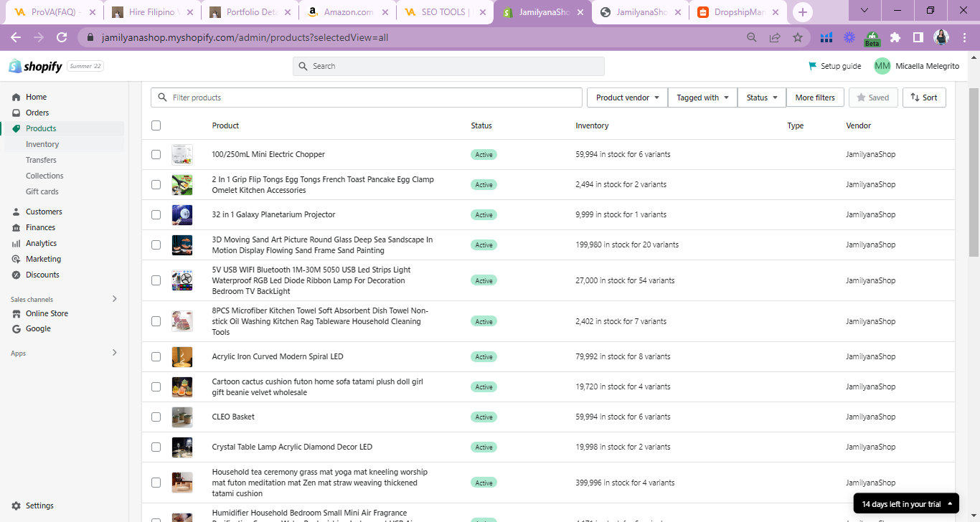Image resolution: width=980 pixels, height=522 pixels.
Task: Click the Filter products input field
Action: [373, 98]
